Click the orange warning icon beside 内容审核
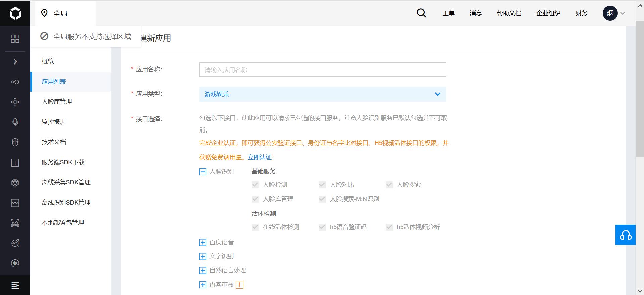 tap(239, 285)
